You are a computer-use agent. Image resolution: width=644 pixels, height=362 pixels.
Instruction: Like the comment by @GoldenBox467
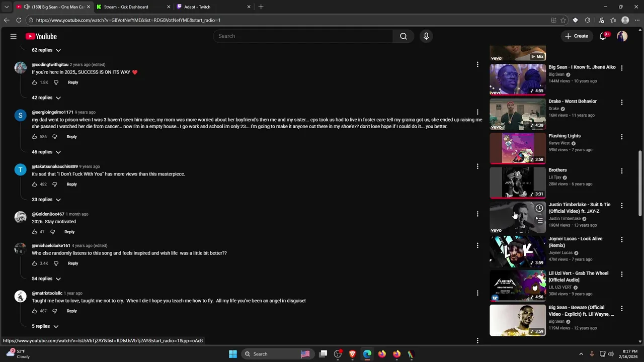pos(34,232)
